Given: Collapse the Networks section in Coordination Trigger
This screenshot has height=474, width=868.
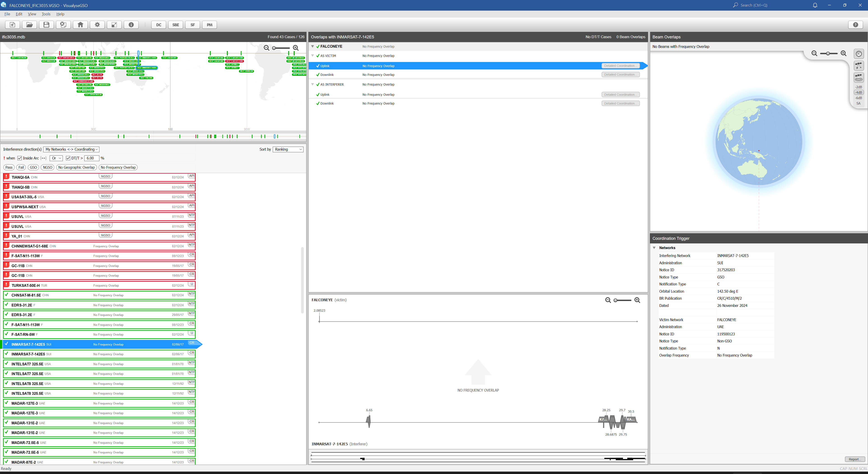Looking at the screenshot, I should click(654, 248).
